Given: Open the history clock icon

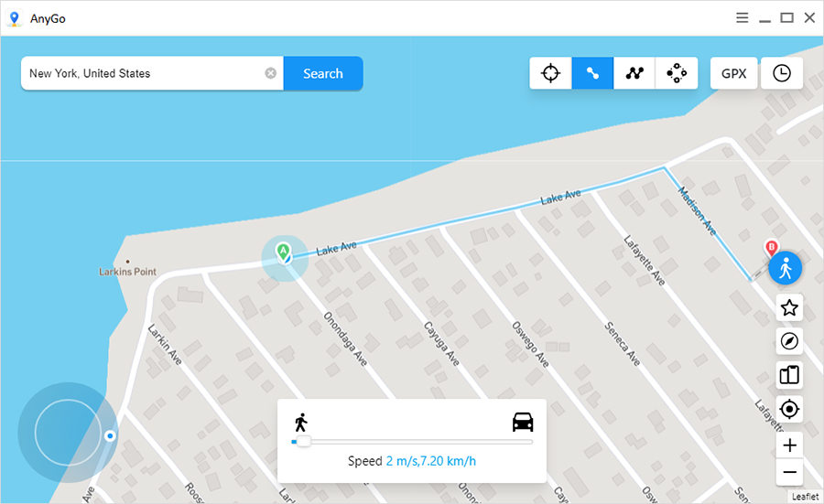Looking at the screenshot, I should 782,73.
